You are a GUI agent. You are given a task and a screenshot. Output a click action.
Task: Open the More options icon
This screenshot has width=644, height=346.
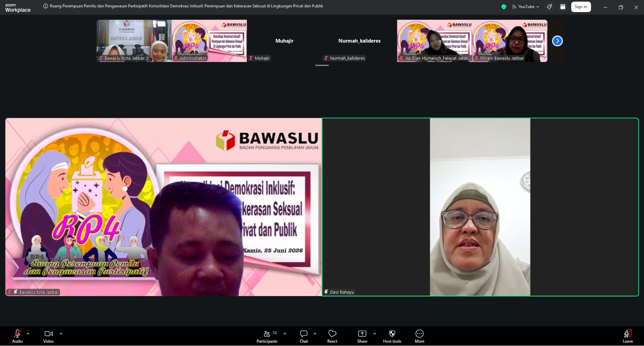[x=419, y=334]
